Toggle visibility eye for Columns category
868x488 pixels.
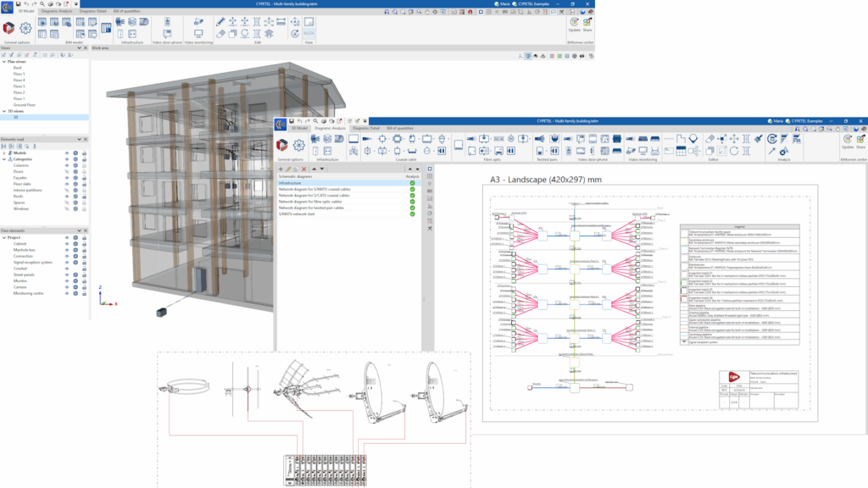pos(66,165)
